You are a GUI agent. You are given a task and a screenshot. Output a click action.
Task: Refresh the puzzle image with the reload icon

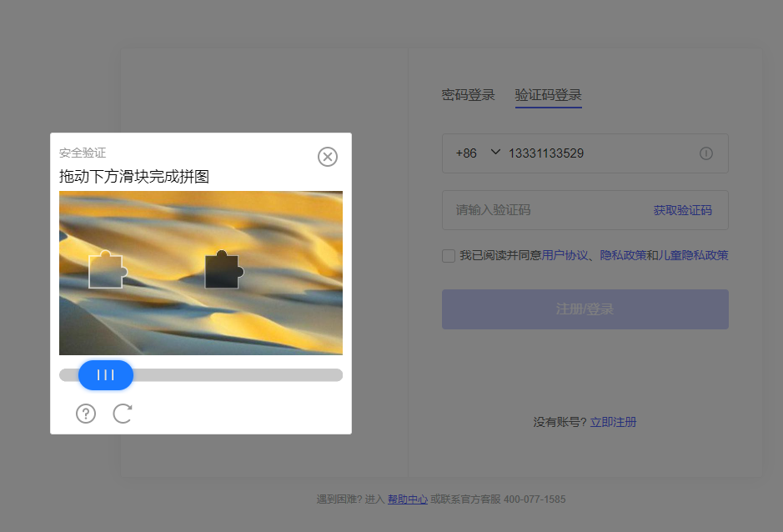pyautogui.click(x=123, y=414)
